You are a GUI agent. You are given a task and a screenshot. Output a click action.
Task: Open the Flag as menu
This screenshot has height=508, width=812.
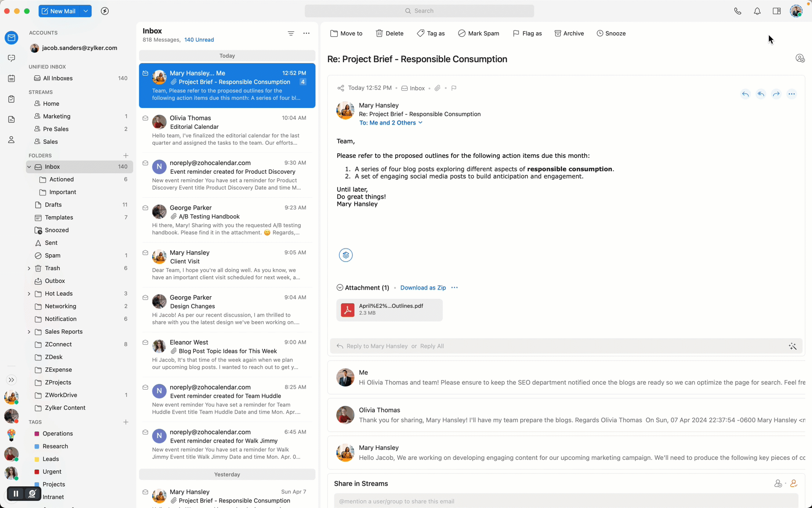click(527, 34)
